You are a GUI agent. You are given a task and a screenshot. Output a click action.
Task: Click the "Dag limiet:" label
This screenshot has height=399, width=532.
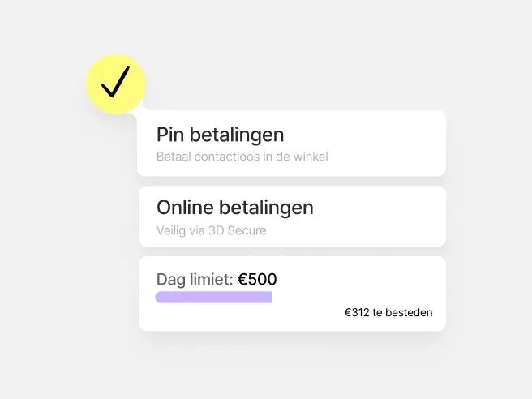click(195, 280)
